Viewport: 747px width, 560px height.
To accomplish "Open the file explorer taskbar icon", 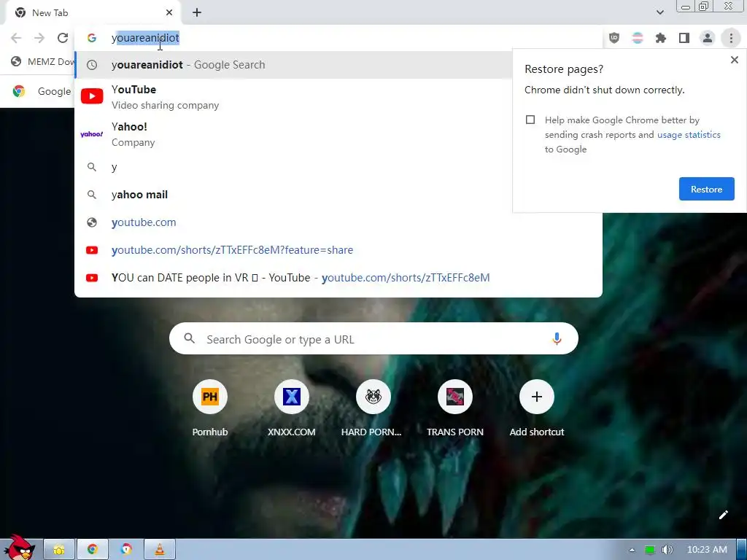I will tap(59, 550).
